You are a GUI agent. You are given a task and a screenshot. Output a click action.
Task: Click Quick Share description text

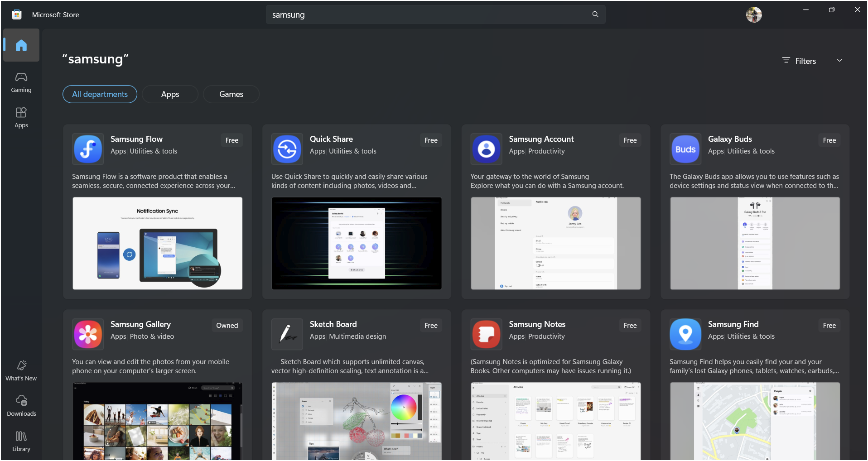[349, 181]
